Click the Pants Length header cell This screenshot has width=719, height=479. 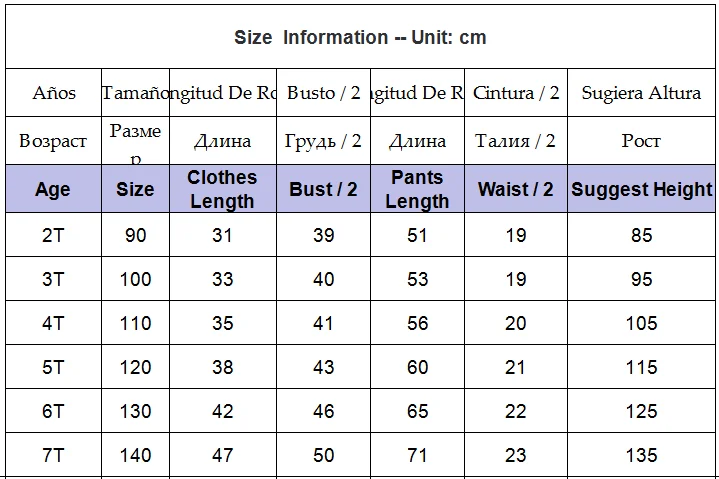[x=417, y=189]
